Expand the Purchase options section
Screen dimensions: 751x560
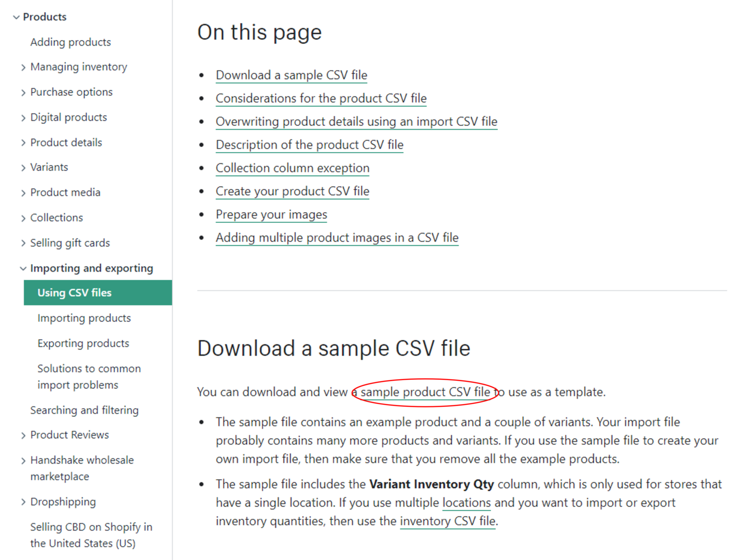click(71, 92)
